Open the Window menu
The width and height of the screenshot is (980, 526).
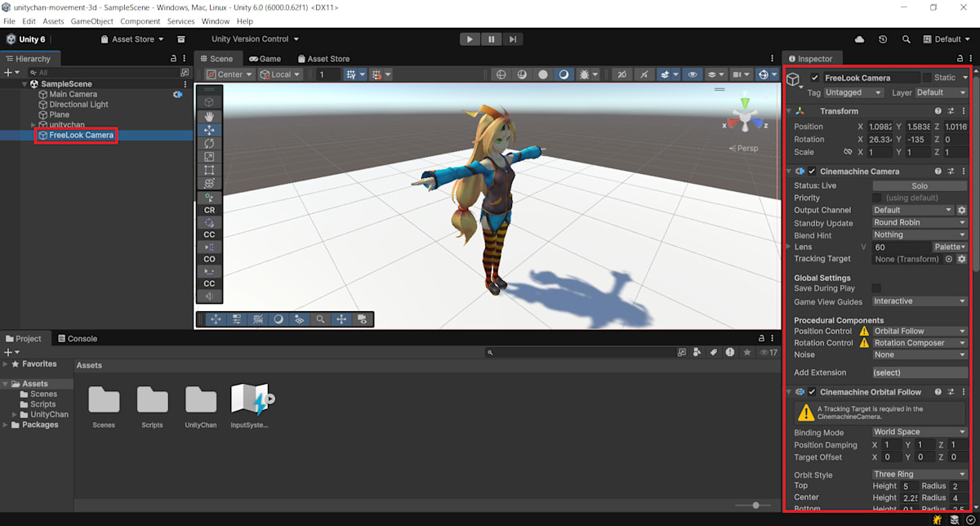pos(216,21)
